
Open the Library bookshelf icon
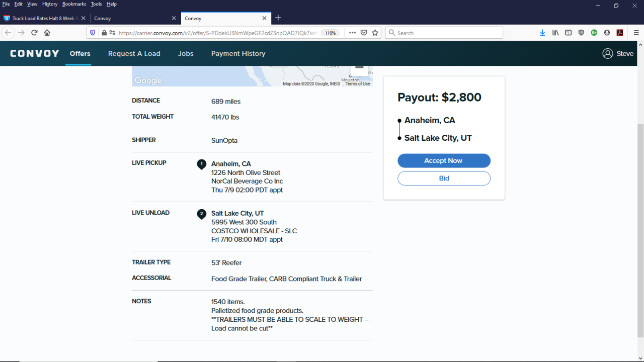click(555, 33)
